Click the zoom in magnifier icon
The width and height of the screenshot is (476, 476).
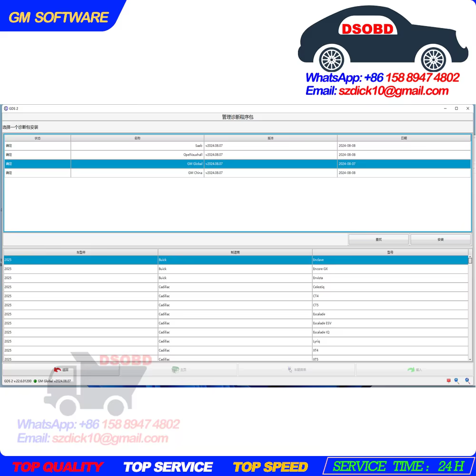(467, 381)
